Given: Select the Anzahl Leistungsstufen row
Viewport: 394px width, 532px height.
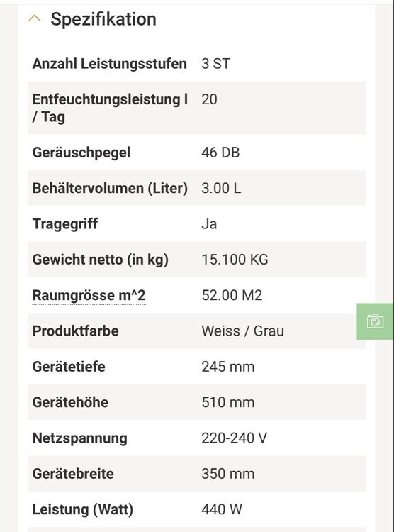Looking at the screenshot, I should 196,63.
